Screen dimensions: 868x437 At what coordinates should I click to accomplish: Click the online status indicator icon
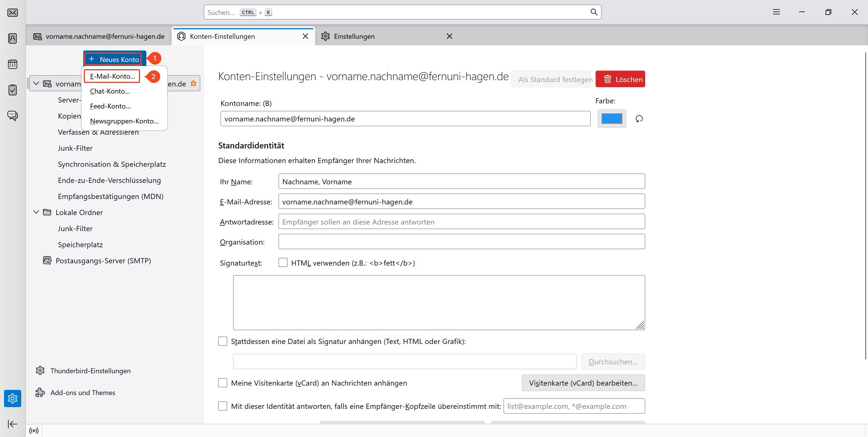pyautogui.click(x=34, y=430)
